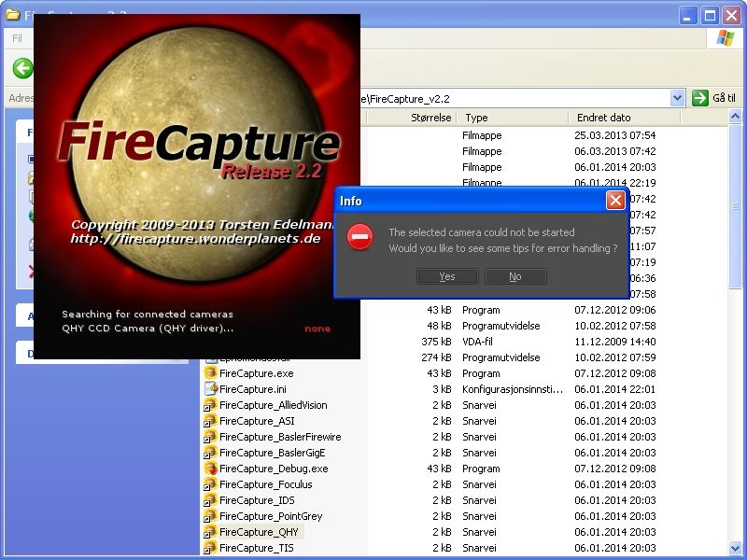Click the FireCapture_Debug.exe file icon

click(210, 469)
